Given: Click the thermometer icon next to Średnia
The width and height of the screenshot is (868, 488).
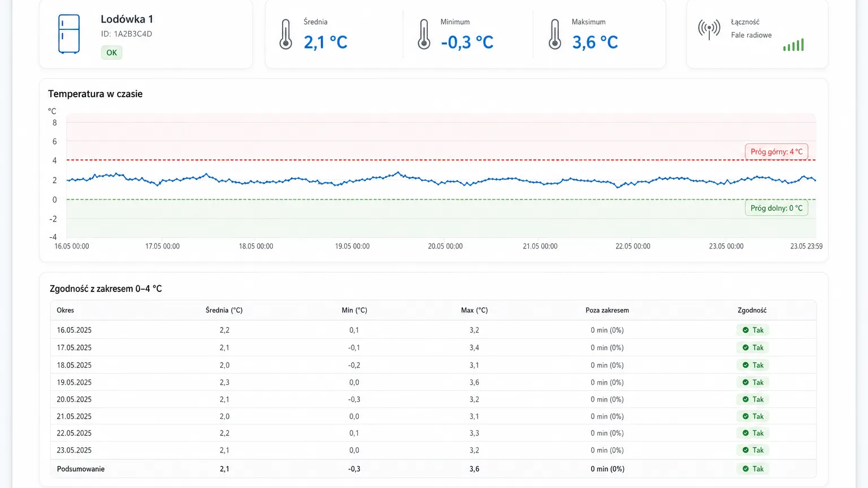Looking at the screenshot, I should pyautogui.click(x=286, y=34).
